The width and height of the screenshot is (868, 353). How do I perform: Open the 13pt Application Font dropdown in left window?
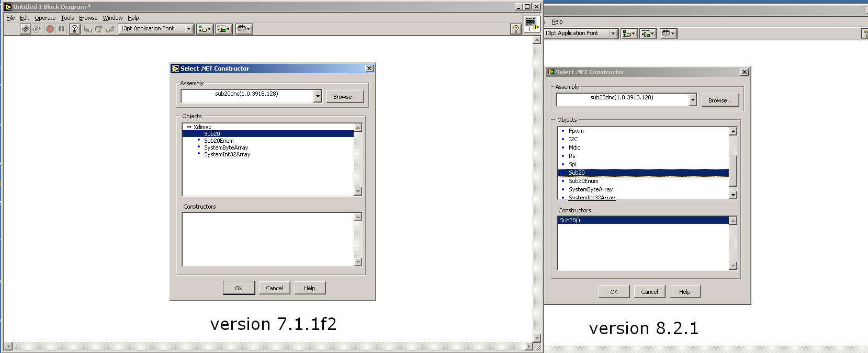point(189,29)
